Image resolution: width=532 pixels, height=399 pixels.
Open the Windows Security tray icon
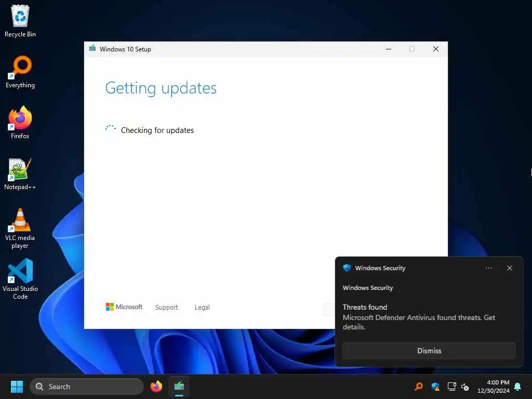coord(435,387)
